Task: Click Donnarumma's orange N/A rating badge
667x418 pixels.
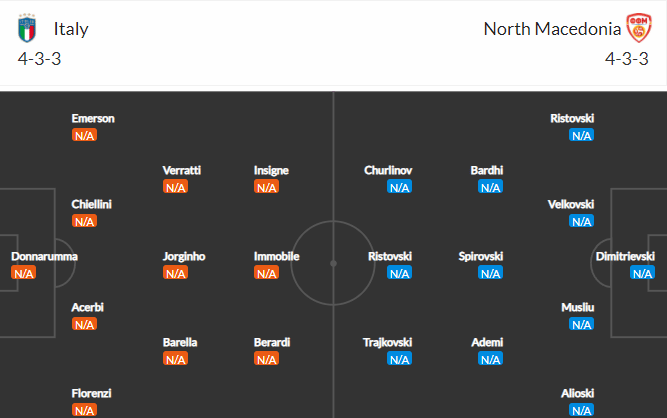Action: (23, 273)
